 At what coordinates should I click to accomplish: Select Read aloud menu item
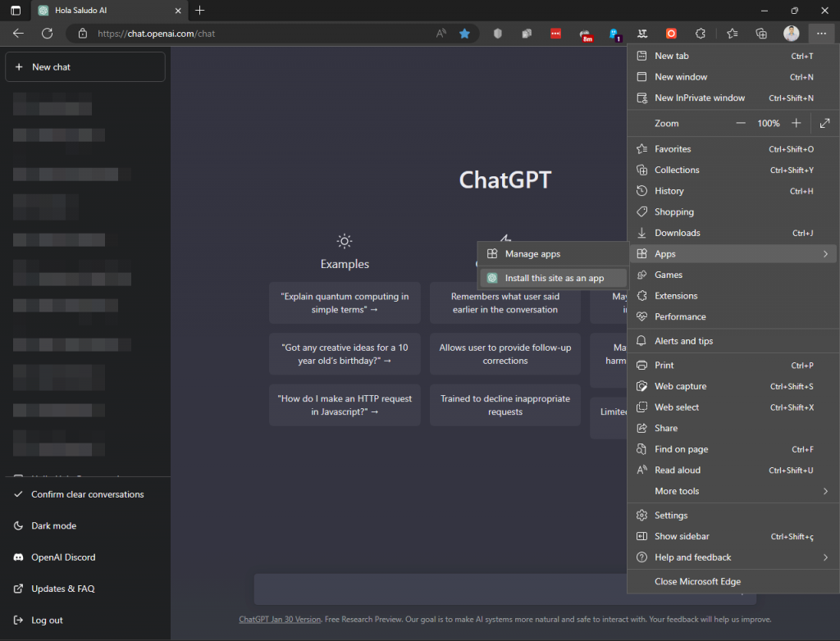[x=733, y=471]
